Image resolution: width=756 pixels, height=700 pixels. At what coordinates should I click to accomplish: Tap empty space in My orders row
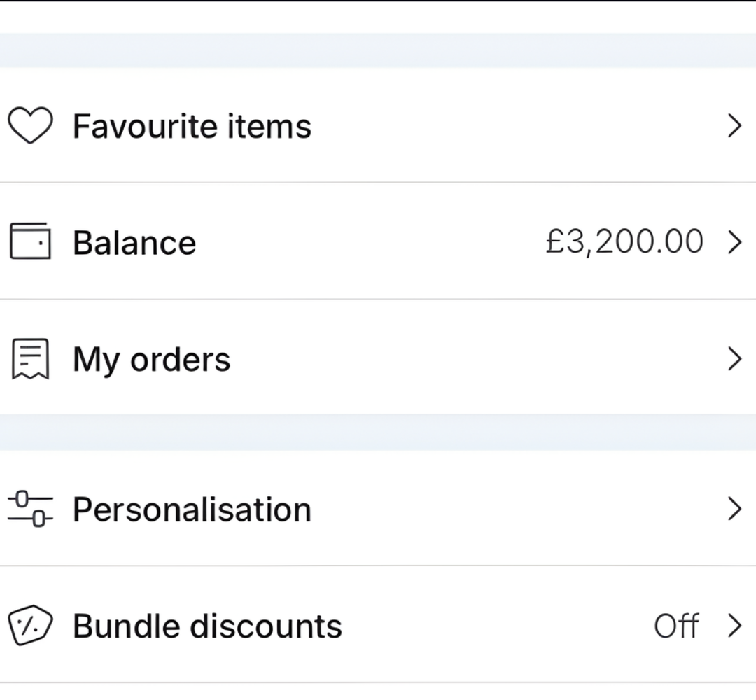[x=476, y=360]
